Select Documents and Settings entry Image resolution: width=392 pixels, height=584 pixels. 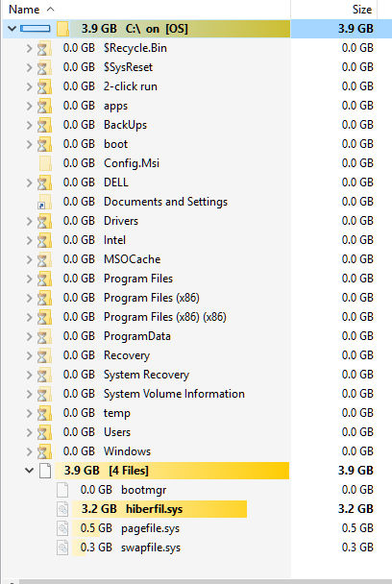[165, 202]
